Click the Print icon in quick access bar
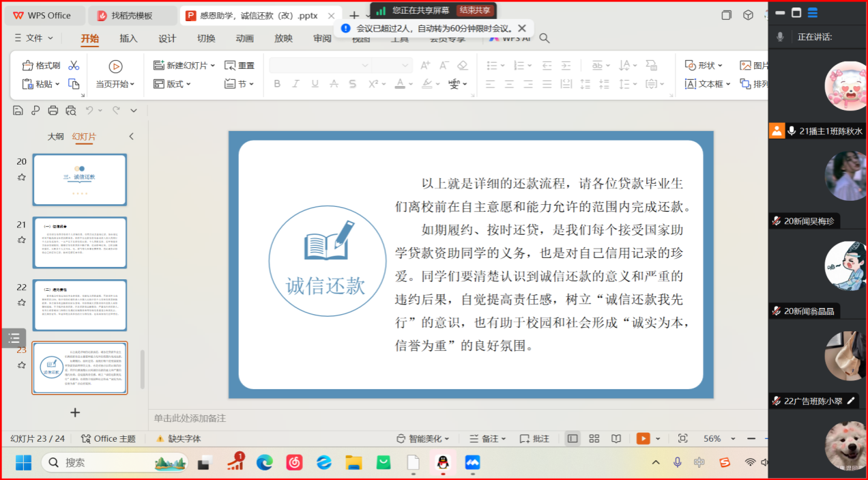 [x=53, y=111]
